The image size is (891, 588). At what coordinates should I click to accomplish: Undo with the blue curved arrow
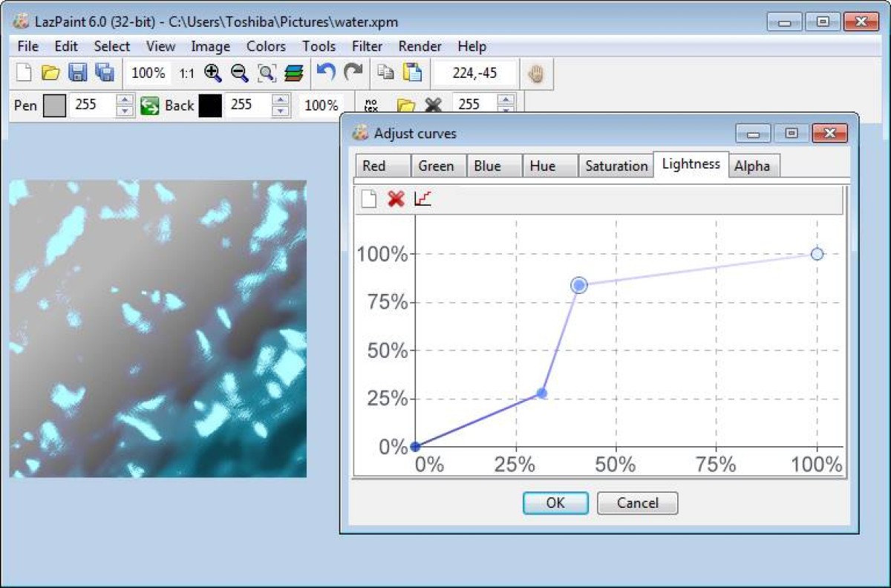(x=326, y=72)
